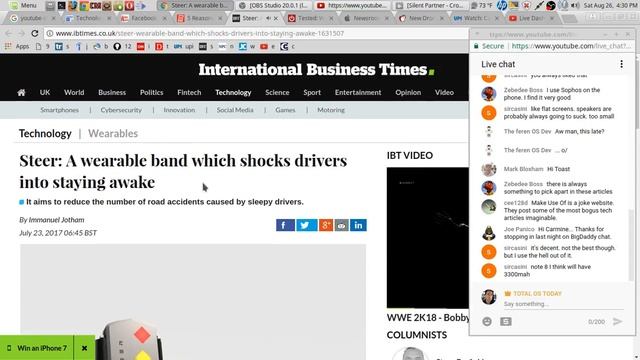
Task: Click the HP icon in system tray
Action: 502,5
